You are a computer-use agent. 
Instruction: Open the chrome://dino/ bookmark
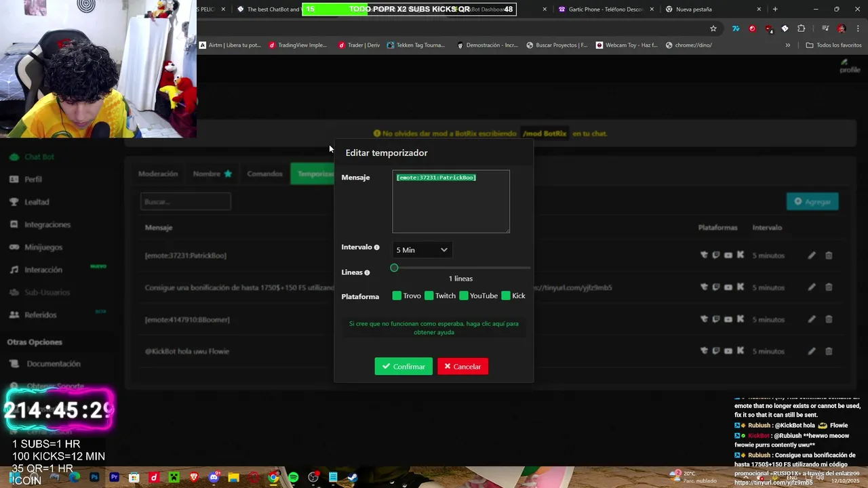pos(689,45)
